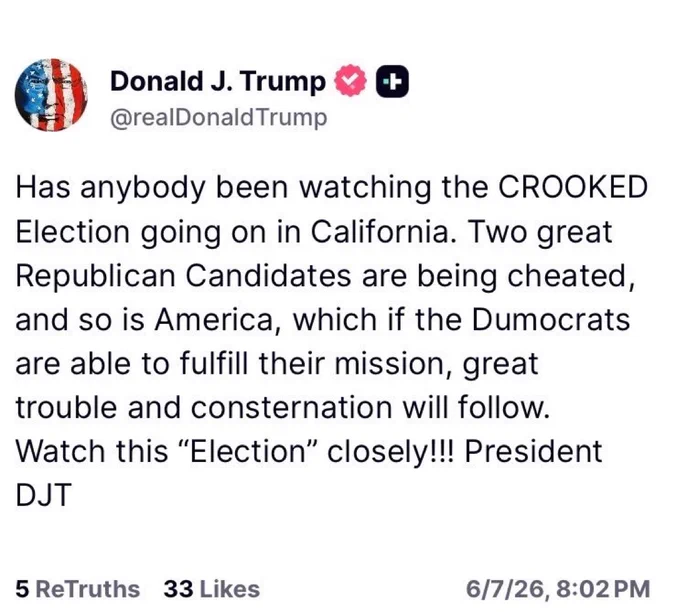Click the phrase fulfill their mission

point(315,363)
